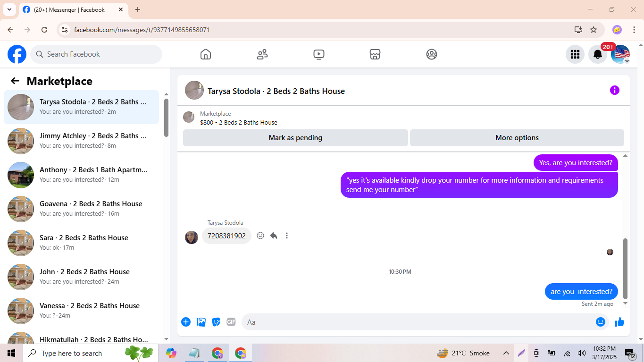This screenshot has width=644, height=362.
Task: Click the browser address bar URL
Action: 142,30
